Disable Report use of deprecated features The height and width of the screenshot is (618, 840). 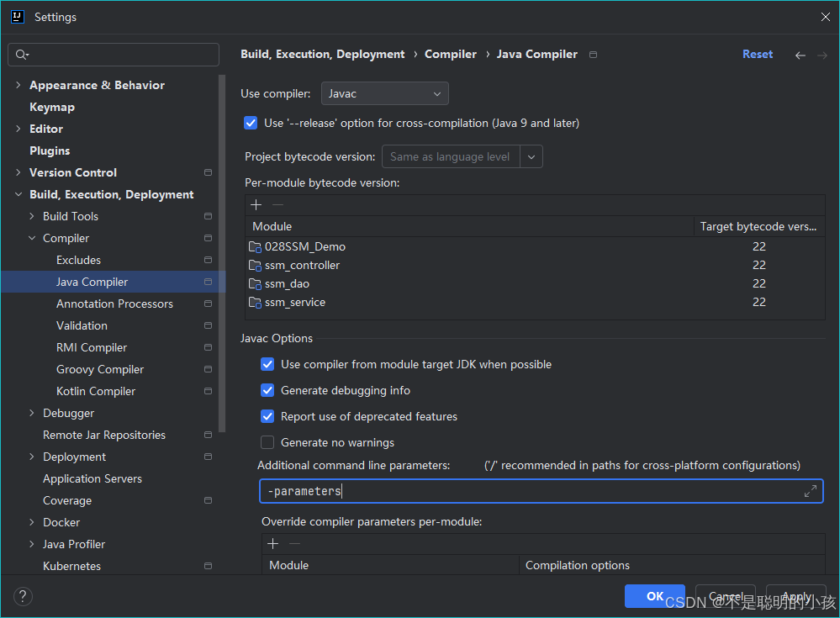(267, 416)
